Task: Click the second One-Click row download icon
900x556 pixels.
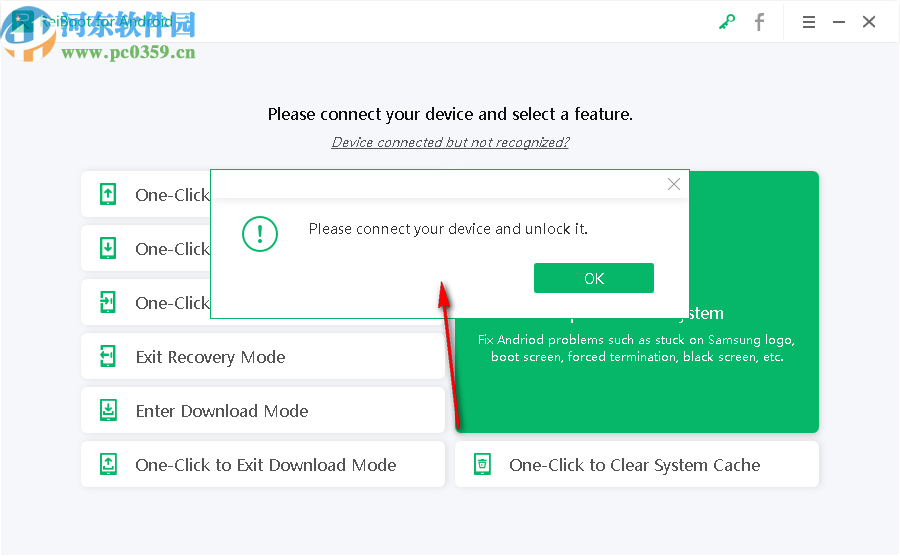Action: click(x=108, y=248)
